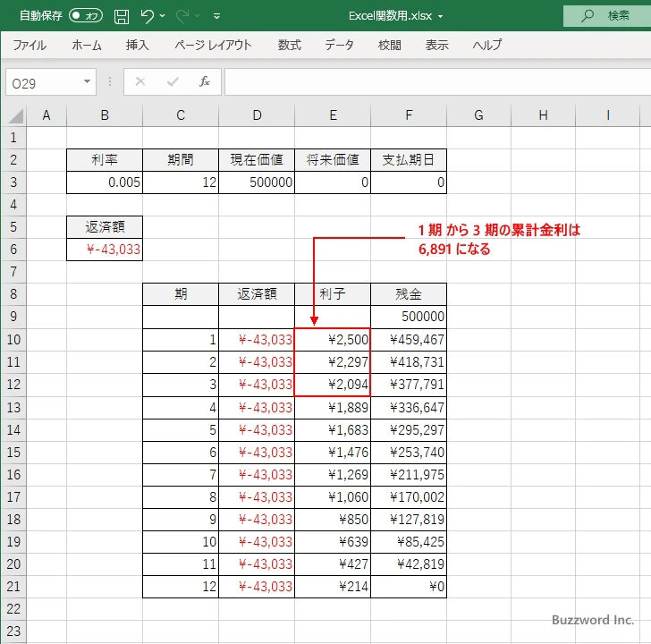Select the 残金 header cell
The width and height of the screenshot is (651, 644).
409,294
